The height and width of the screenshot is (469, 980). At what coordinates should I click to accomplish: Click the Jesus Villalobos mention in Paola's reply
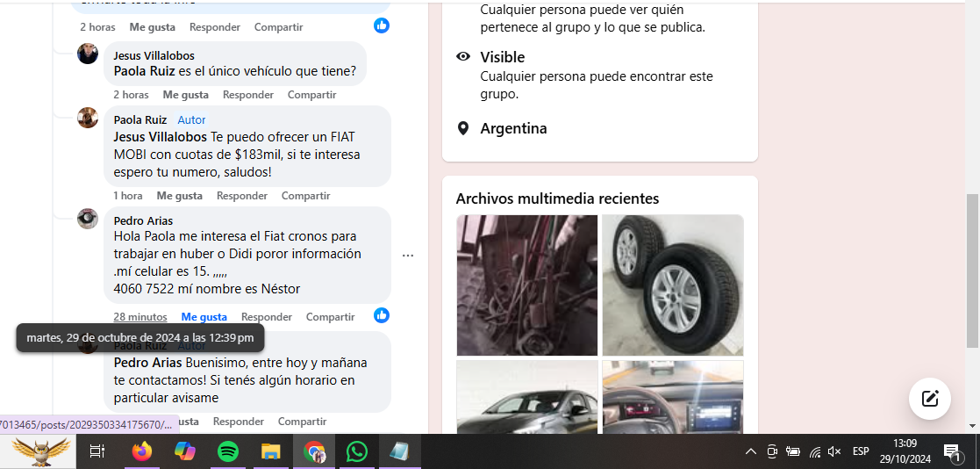coord(161,137)
